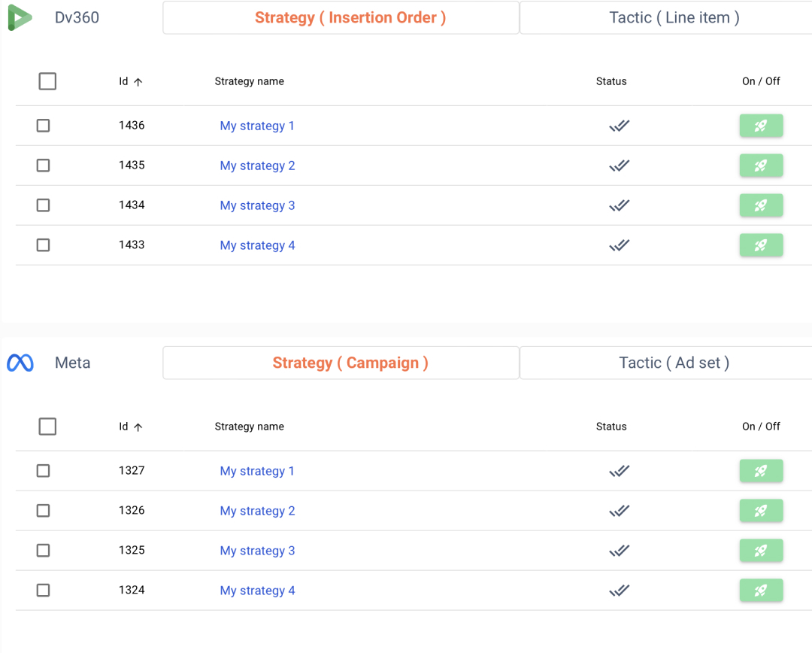Toggle rocket On/Off button for Dv360 strategy 1434
The image size is (812, 653).
tap(761, 205)
